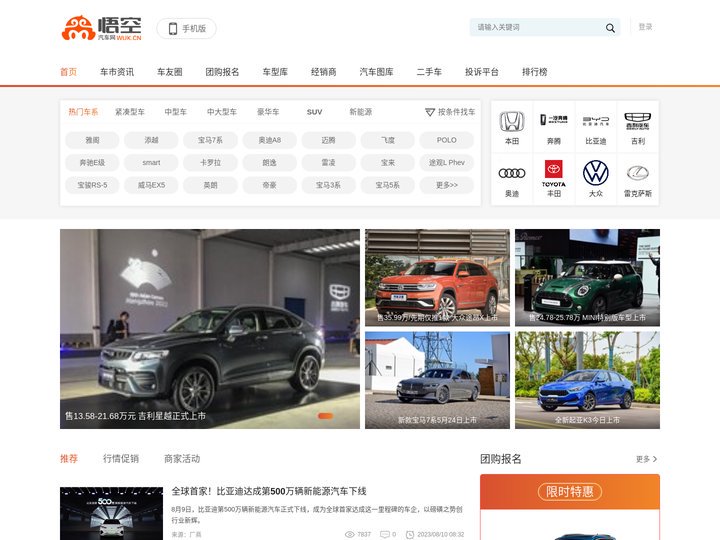This screenshot has width=720, height=540.
Task: Click the Lexus (雷克萨斯) brand logo
Action: click(637, 173)
